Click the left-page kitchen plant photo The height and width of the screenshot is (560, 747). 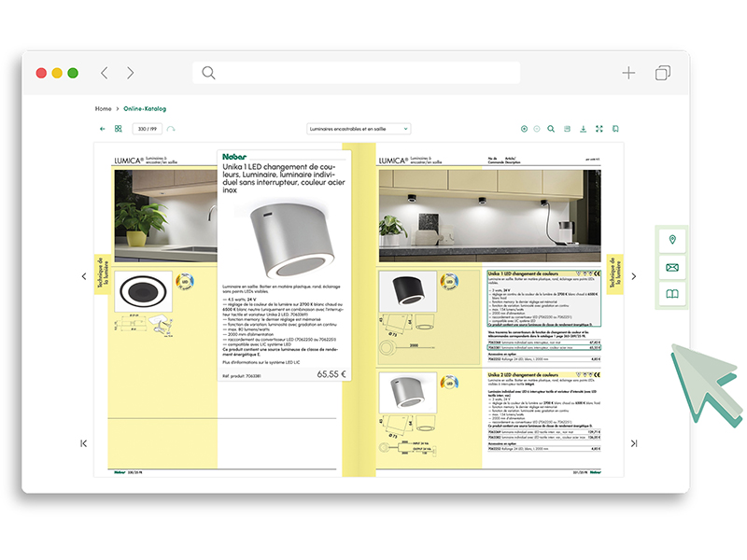tap(165, 216)
